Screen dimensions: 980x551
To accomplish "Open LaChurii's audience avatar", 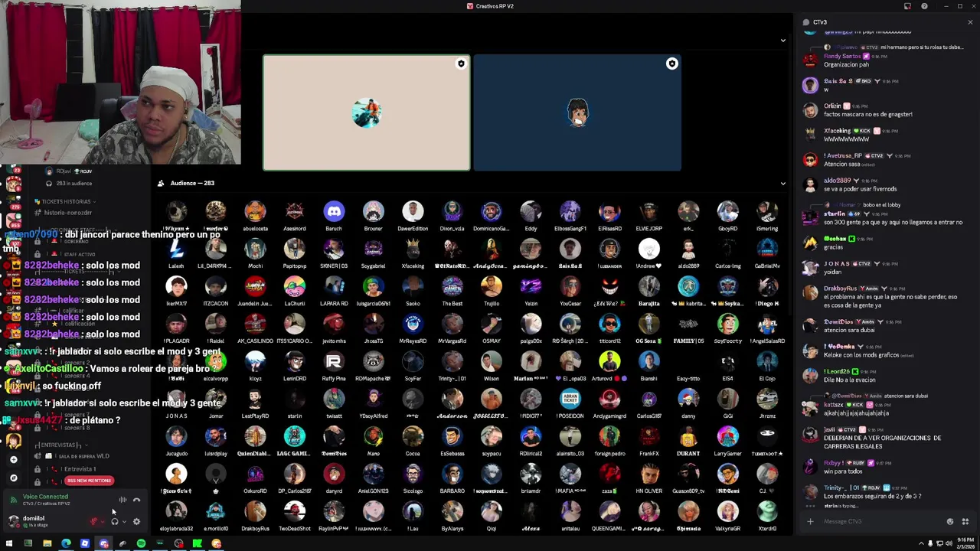I will tap(295, 286).
